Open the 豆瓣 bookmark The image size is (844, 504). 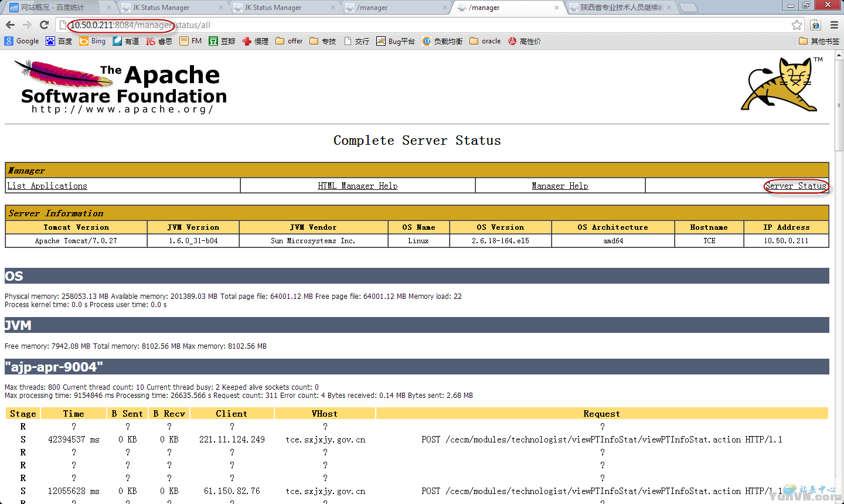click(x=222, y=41)
